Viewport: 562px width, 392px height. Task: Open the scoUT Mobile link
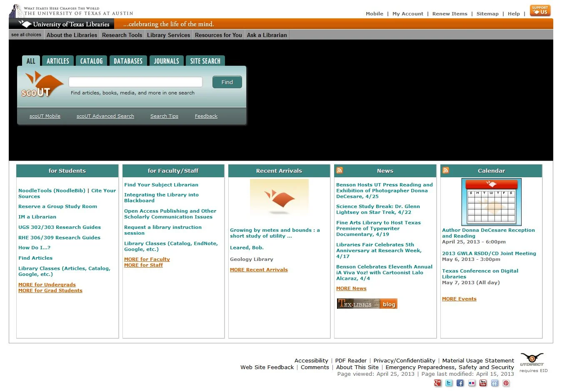point(45,116)
